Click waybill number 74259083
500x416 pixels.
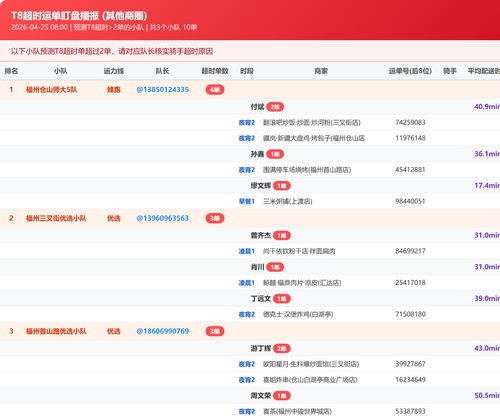(410, 122)
